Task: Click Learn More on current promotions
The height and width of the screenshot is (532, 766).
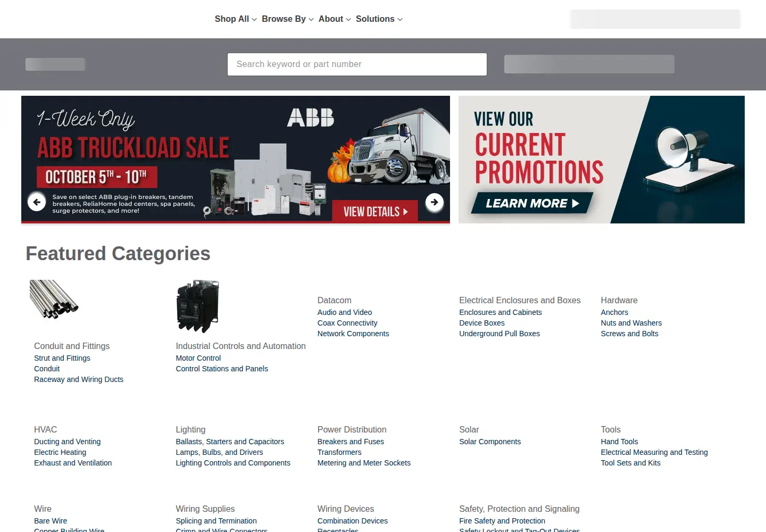Action: click(532, 203)
